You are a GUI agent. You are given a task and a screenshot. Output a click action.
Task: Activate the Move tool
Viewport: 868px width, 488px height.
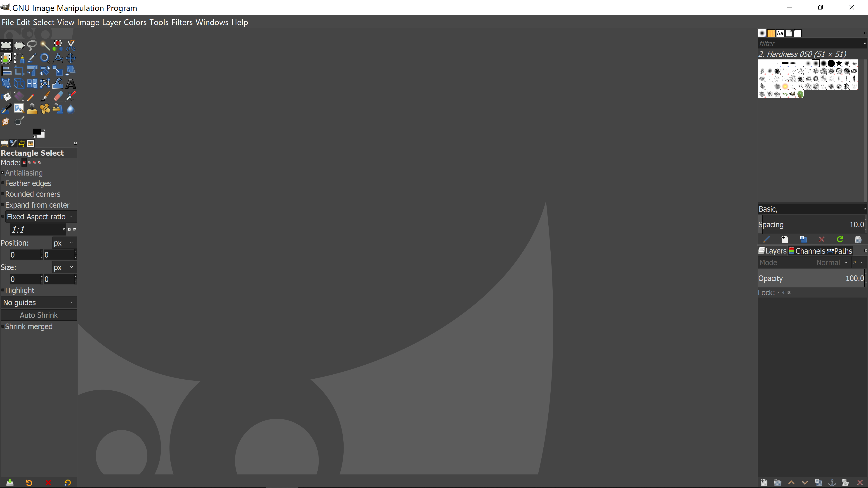71,58
